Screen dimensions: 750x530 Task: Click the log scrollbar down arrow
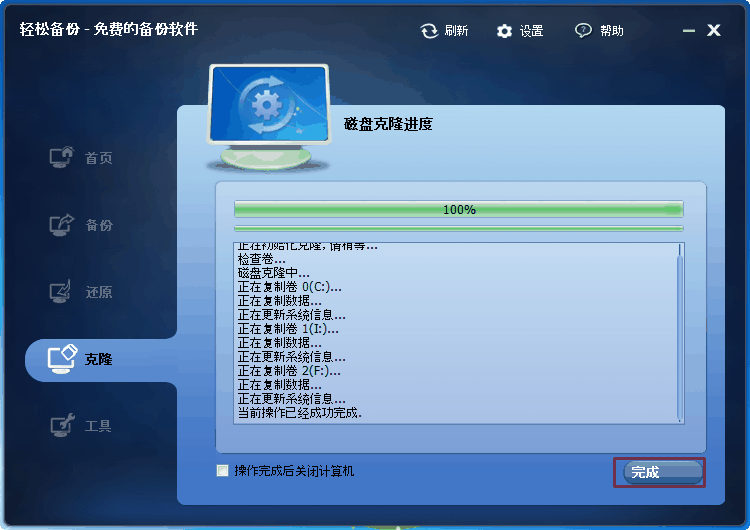pyautogui.click(x=680, y=419)
